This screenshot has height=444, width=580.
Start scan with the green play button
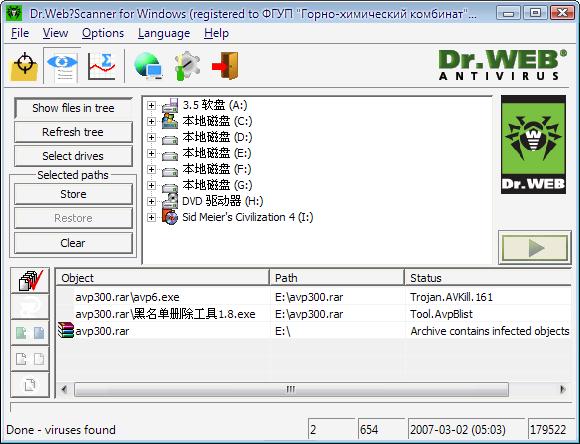pyautogui.click(x=535, y=248)
